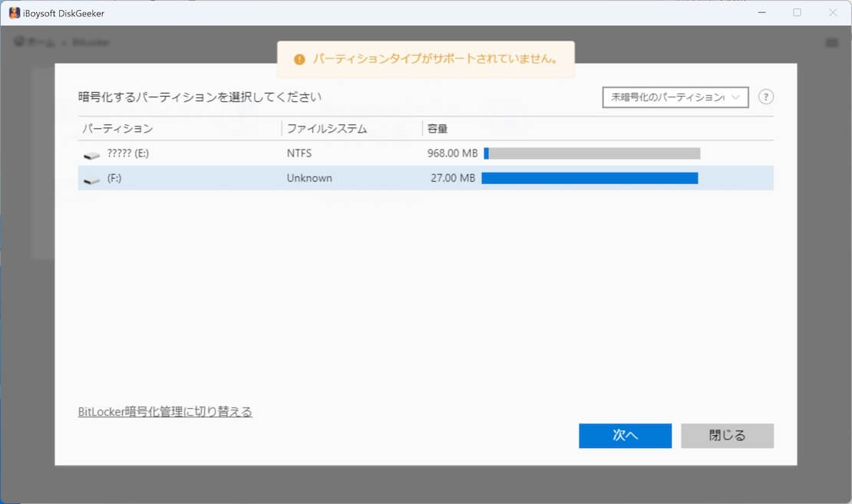Click the F: partition usage bar
Screen dimensions: 852x504
(589, 178)
